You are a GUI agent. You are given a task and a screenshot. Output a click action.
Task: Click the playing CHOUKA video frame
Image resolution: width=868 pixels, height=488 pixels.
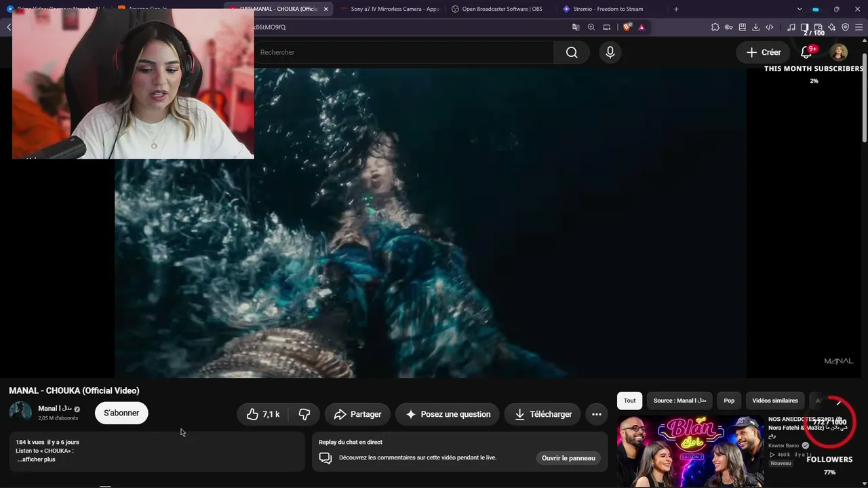tap(431, 223)
